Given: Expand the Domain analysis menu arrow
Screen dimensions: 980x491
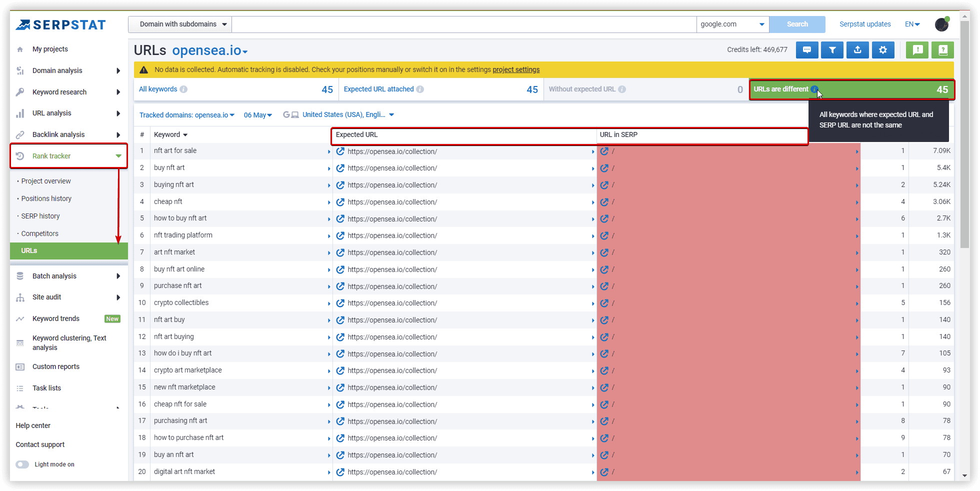Looking at the screenshot, I should coord(118,70).
